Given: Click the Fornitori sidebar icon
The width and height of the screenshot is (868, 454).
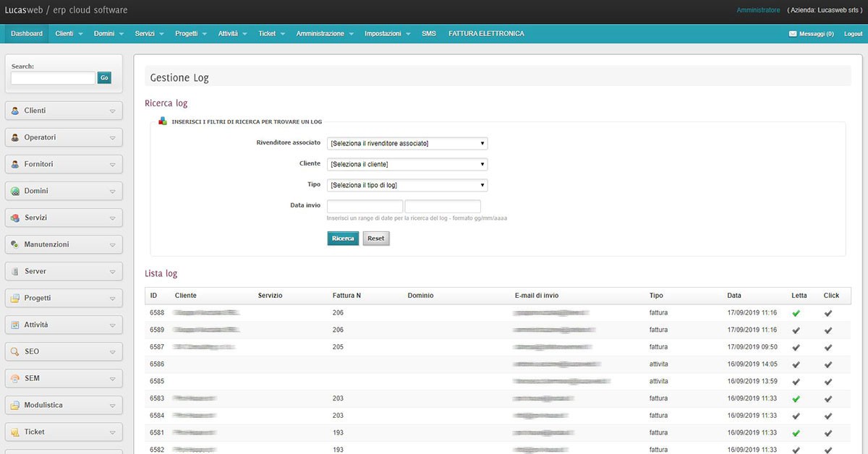Looking at the screenshot, I should 15,164.
